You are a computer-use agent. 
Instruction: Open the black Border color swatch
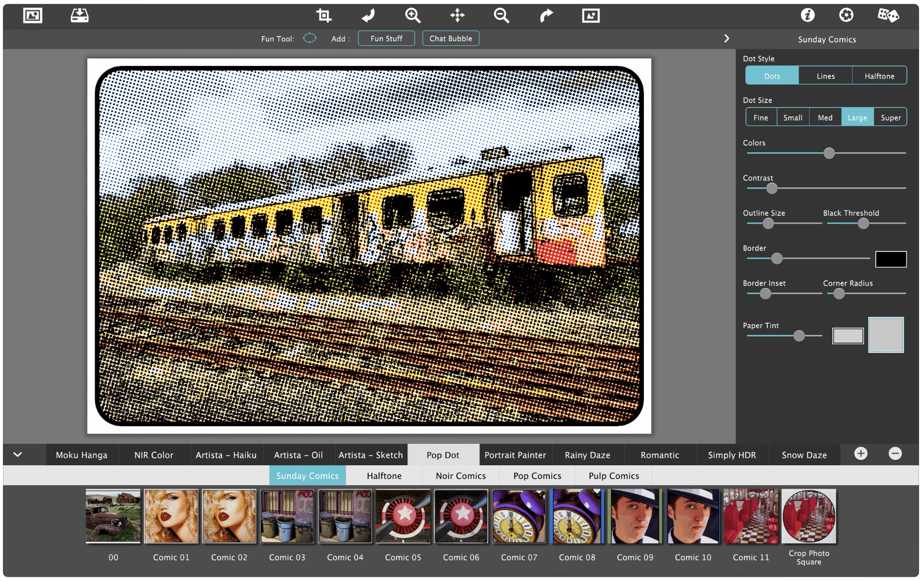click(890, 259)
